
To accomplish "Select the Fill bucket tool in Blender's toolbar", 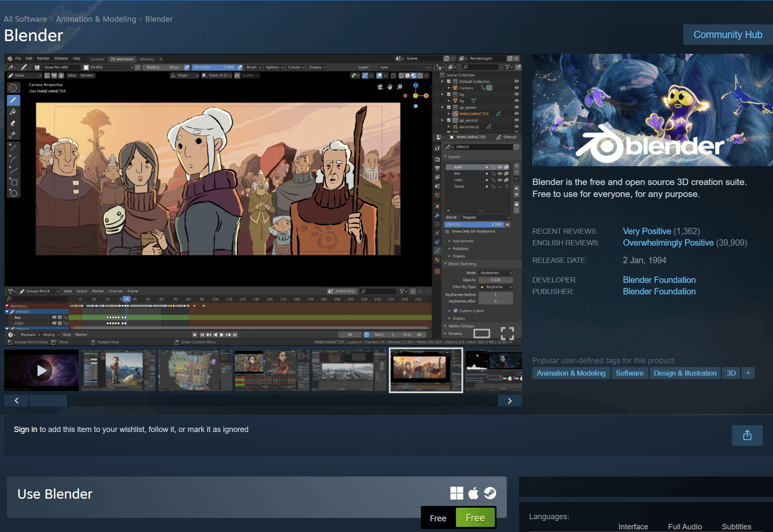I will pyautogui.click(x=13, y=112).
